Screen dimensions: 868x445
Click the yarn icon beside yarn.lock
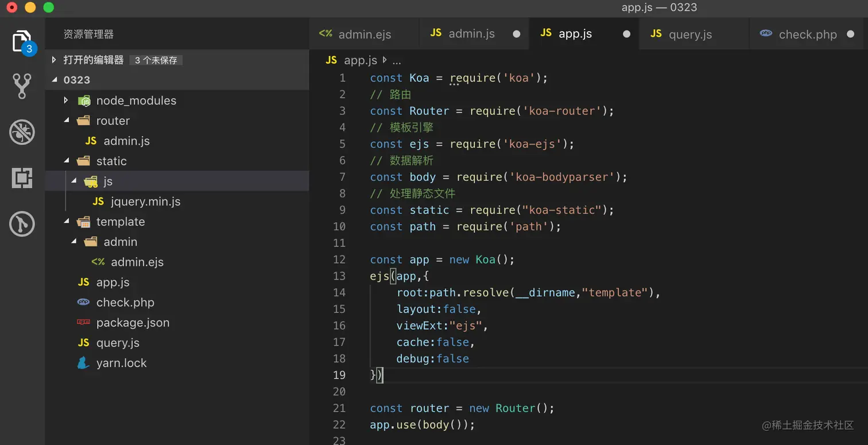pyautogui.click(x=83, y=363)
